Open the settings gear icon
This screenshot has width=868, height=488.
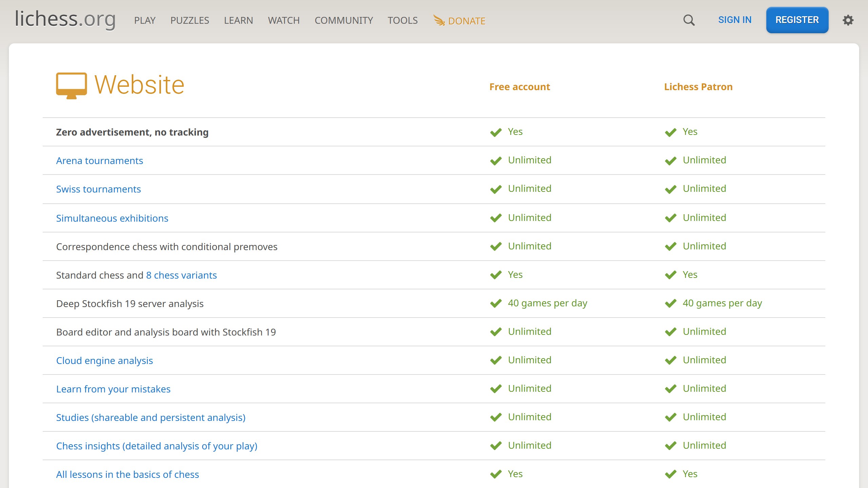click(848, 20)
